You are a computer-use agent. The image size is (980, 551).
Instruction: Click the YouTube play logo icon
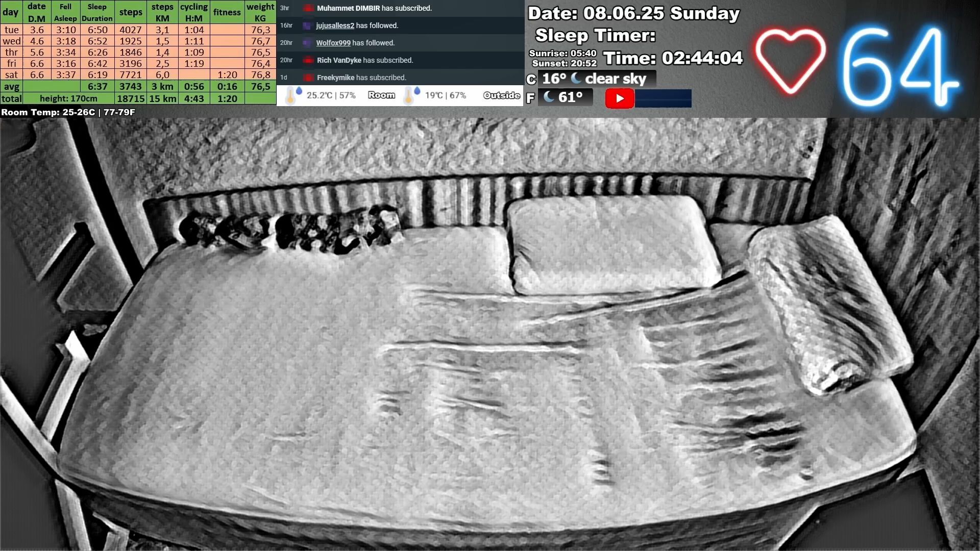620,98
